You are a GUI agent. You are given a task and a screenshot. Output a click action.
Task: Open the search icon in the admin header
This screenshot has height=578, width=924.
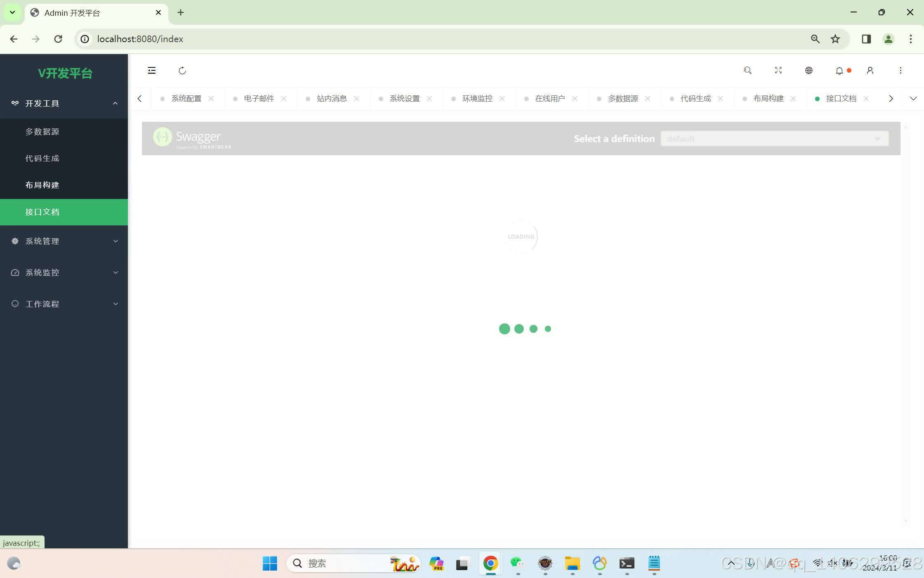click(747, 71)
